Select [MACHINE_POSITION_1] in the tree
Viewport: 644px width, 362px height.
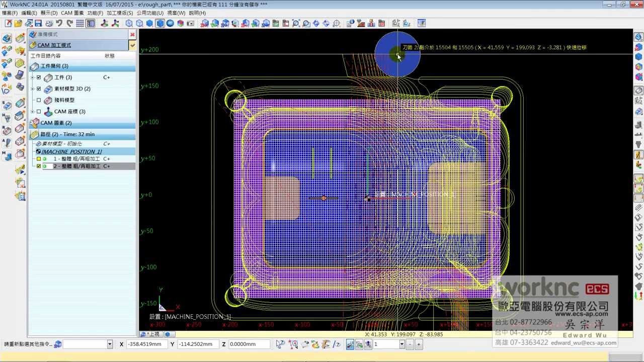71,151
